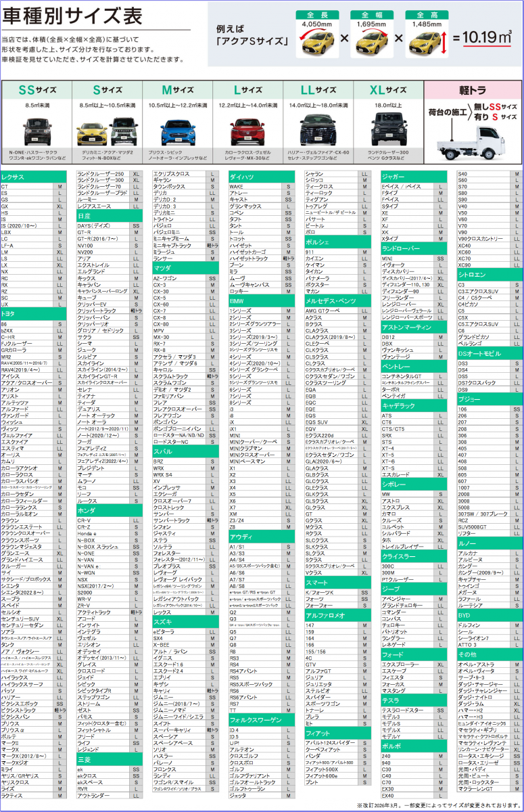Select the black Land Cruiser image under XLサイズ

coord(387,128)
